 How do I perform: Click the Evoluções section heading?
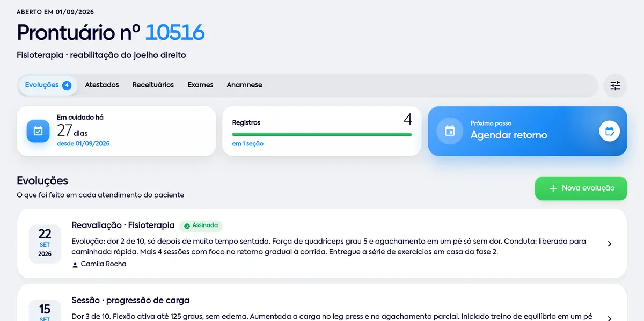42,180
